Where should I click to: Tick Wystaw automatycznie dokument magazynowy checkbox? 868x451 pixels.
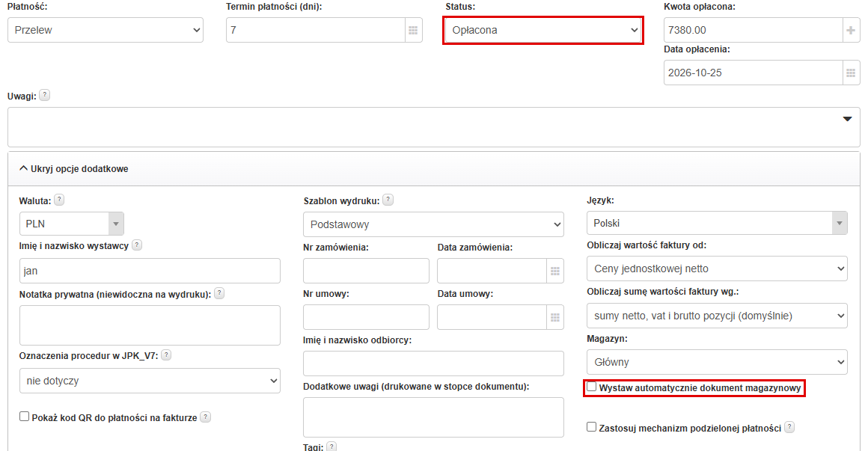pos(592,387)
